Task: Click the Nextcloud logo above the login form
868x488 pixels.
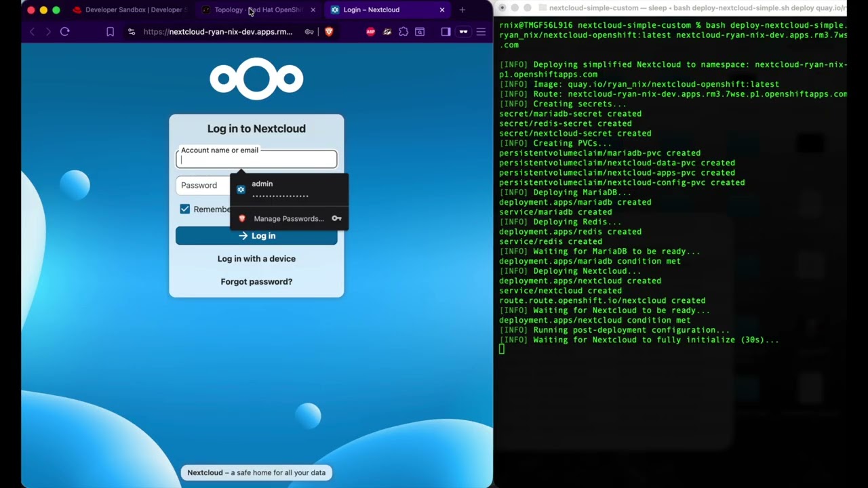Action: click(256, 79)
